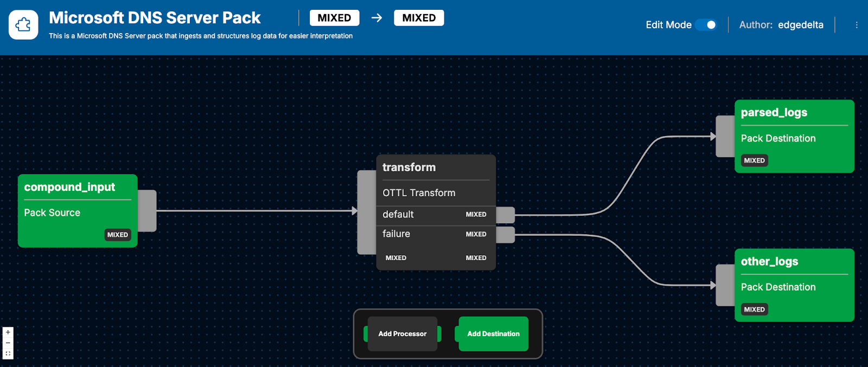Click the other_logs input port

725,285
